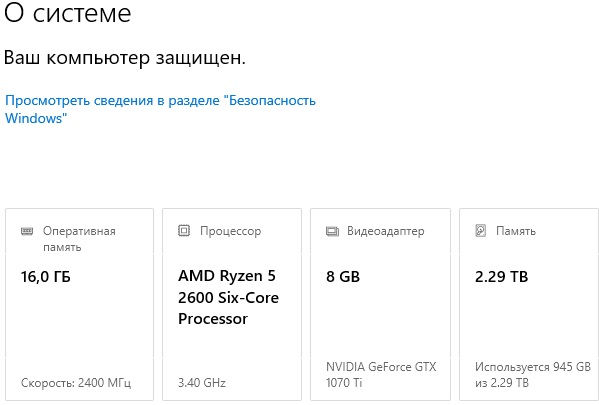Click the RAM memory module icon
Image resolution: width=599 pixels, height=405 pixels.
27,231
